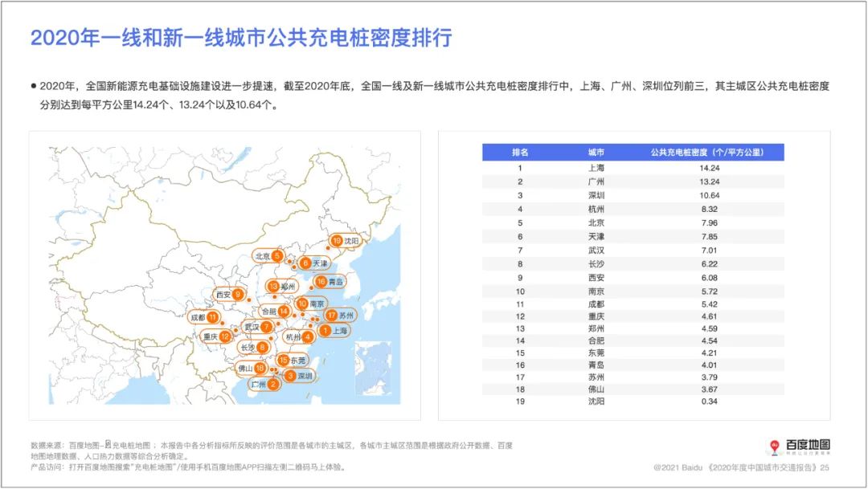Select the 天津 map marker numbered 6
The image size is (868, 489).
pos(314,263)
